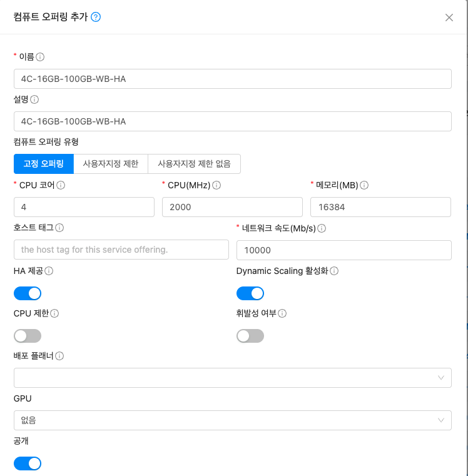Click the info icon next to CPU 코어
468x476 pixels.
(x=61, y=185)
